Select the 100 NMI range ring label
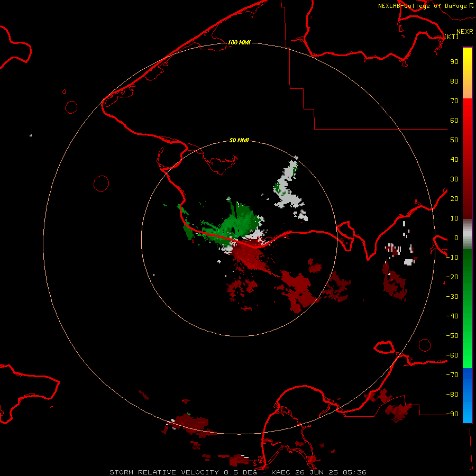 tap(239, 42)
